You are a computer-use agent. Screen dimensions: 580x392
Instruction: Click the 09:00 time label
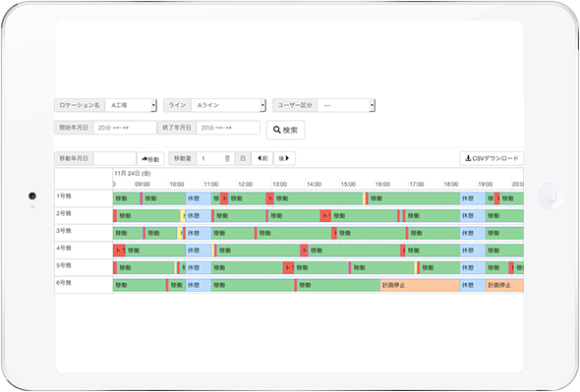pos(142,184)
